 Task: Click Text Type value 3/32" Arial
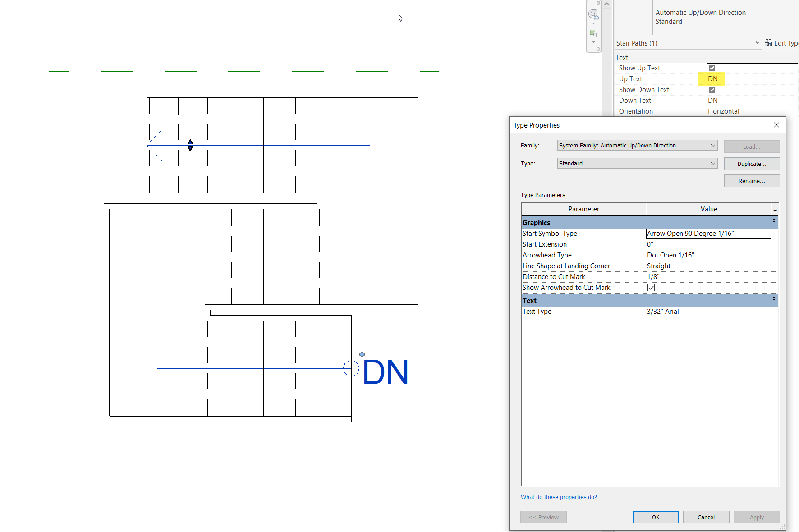click(x=708, y=312)
